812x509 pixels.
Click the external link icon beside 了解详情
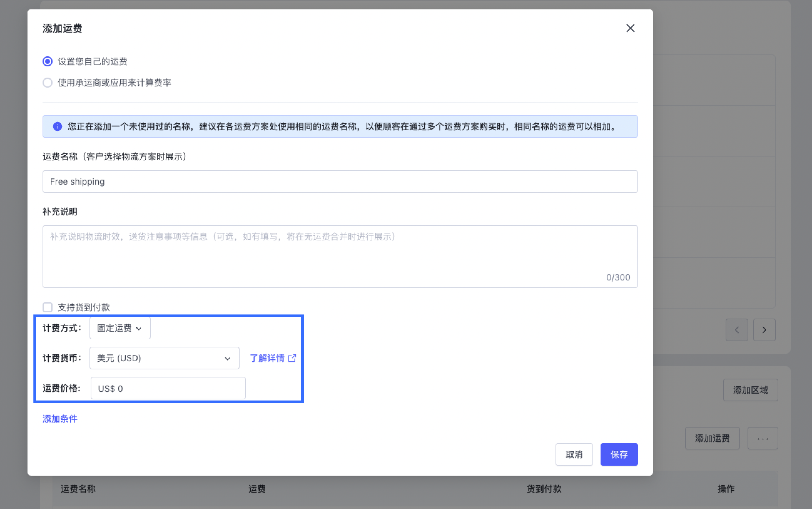click(292, 358)
